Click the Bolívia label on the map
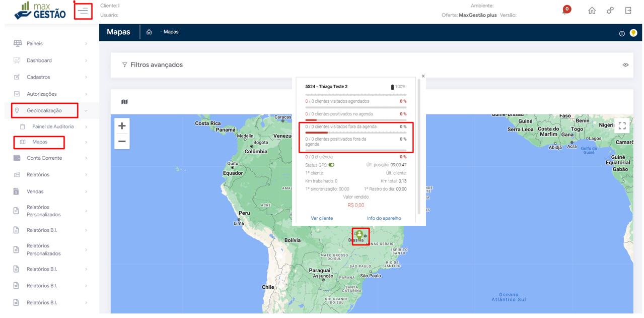This screenshot has width=644, height=318. 293,240
